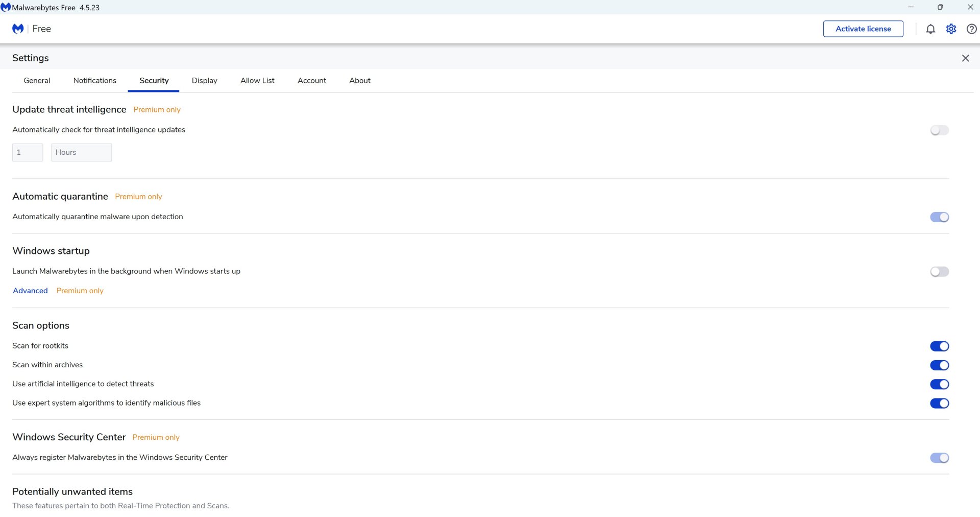Click the Windows startup heading
The height and width of the screenshot is (517, 980).
pyautogui.click(x=51, y=251)
